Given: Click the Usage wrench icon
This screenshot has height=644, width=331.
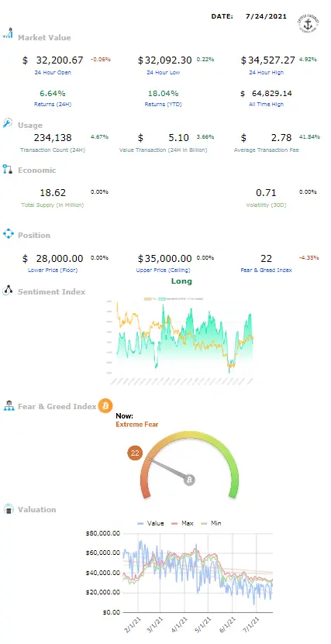Looking at the screenshot, I should point(8,123).
